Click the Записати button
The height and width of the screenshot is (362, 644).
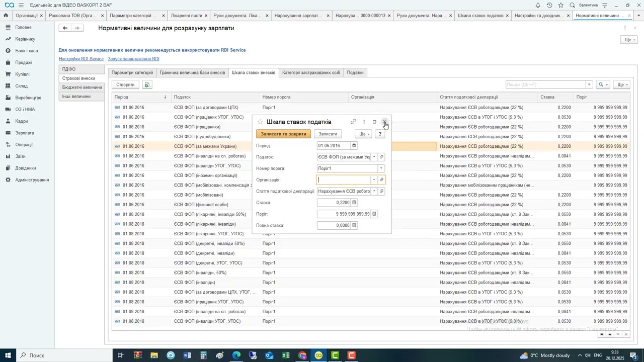328,134
